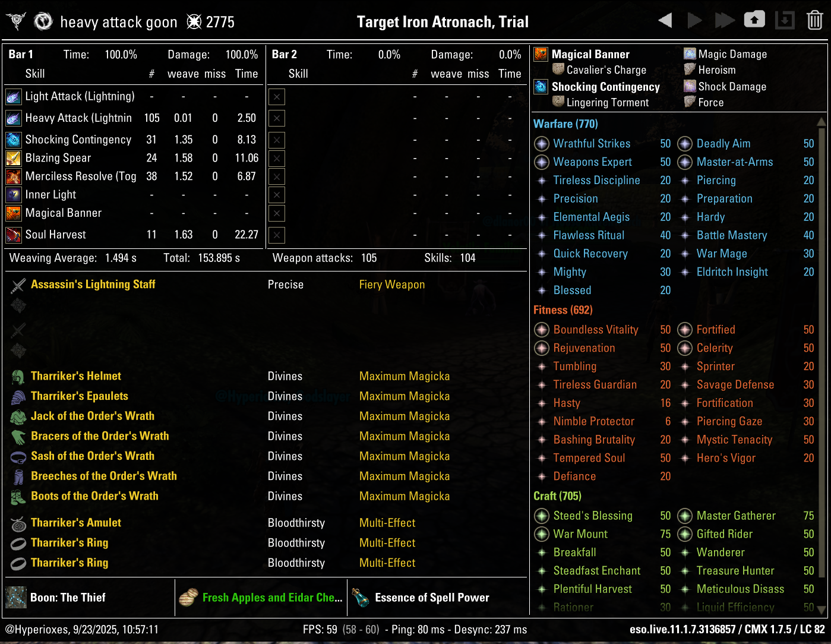The height and width of the screenshot is (644, 831).
Task: Click the trash icon to delete the fight
Action: click(x=814, y=19)
